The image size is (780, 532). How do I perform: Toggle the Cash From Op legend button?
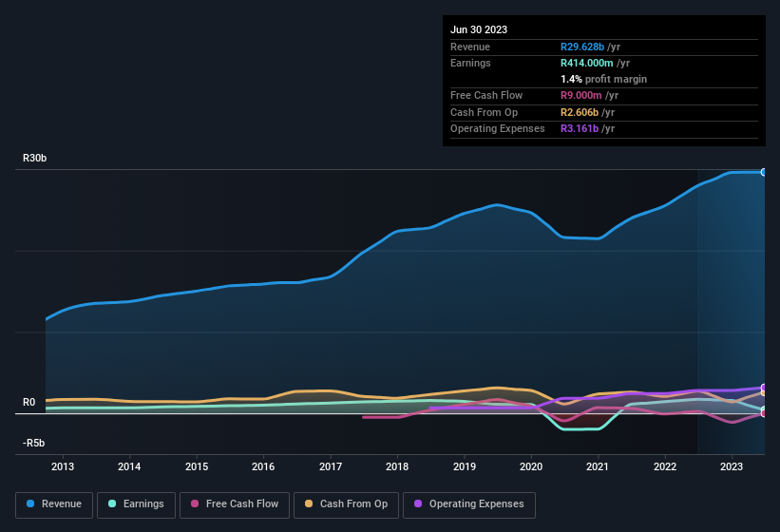[x=346, y=504]
